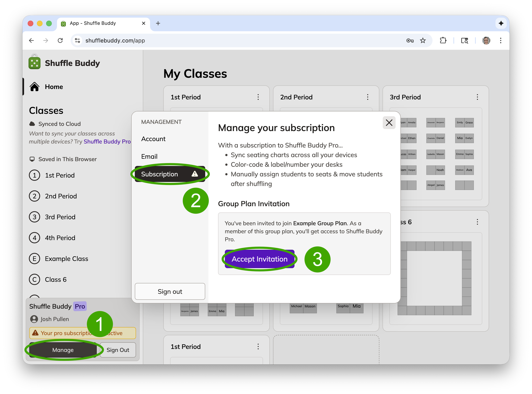
Task: Open the 1st Period card options menu
Action: 258,97
